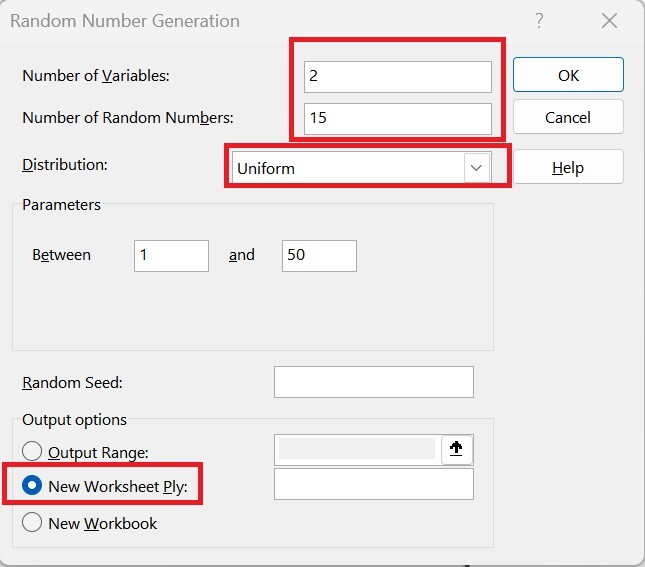Click the Number of Variables field
This screenshot has height=567, width=645.
tap(398, 76)
